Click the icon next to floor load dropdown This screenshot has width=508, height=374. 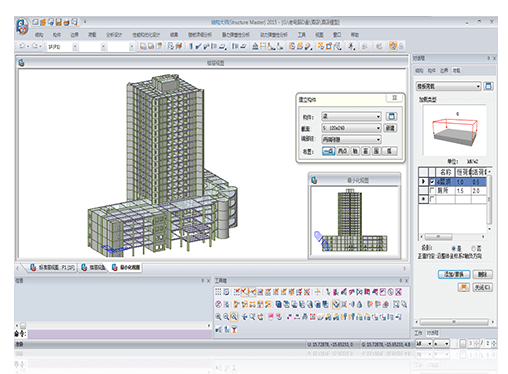pos(488,86)
